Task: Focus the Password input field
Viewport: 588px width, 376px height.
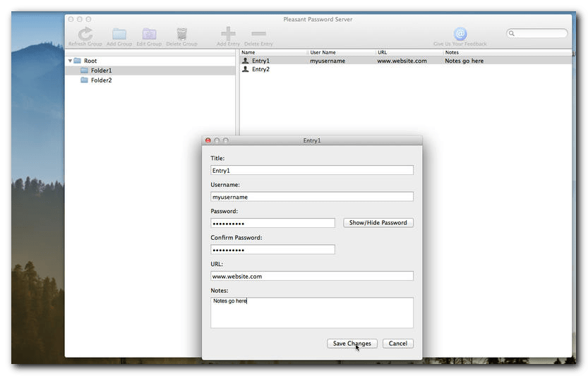Action: (x=272, y=223)
